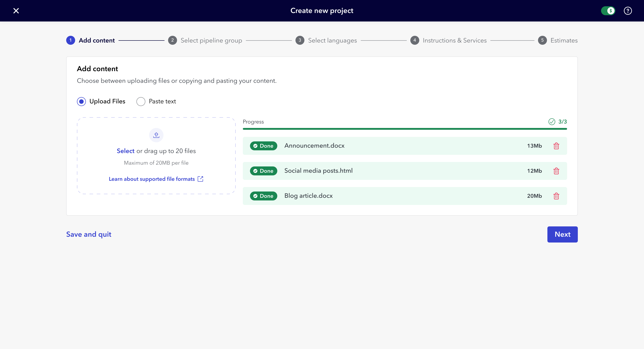Click the 3/3 progress count
644x349 pixels.
coord(563,121)
